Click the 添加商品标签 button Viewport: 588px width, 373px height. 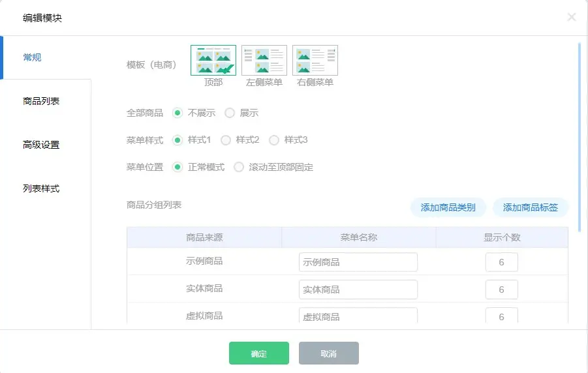click(x=530, y=208)
